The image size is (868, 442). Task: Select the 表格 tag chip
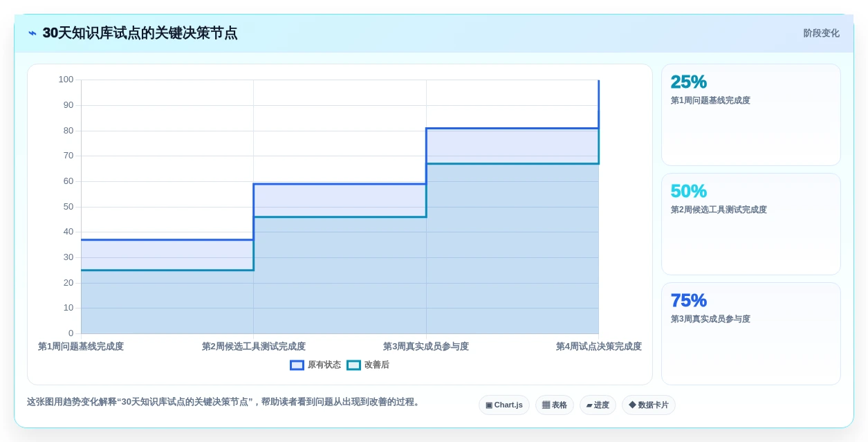(x=555, y=405)
